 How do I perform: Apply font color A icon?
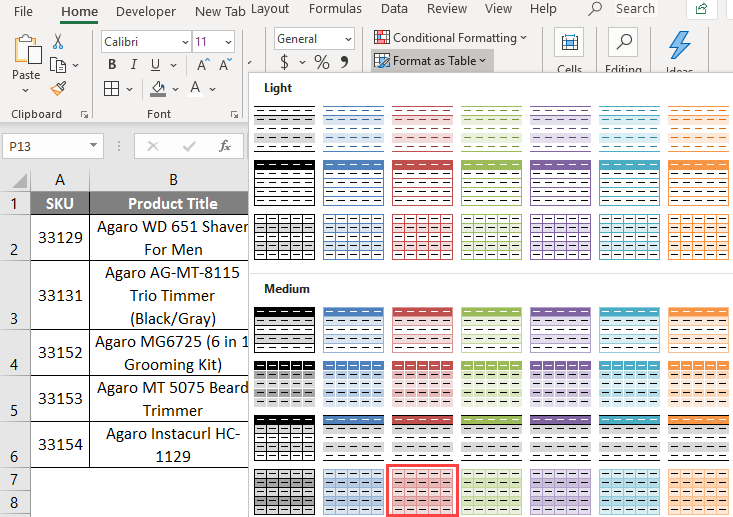coord(195,88)
